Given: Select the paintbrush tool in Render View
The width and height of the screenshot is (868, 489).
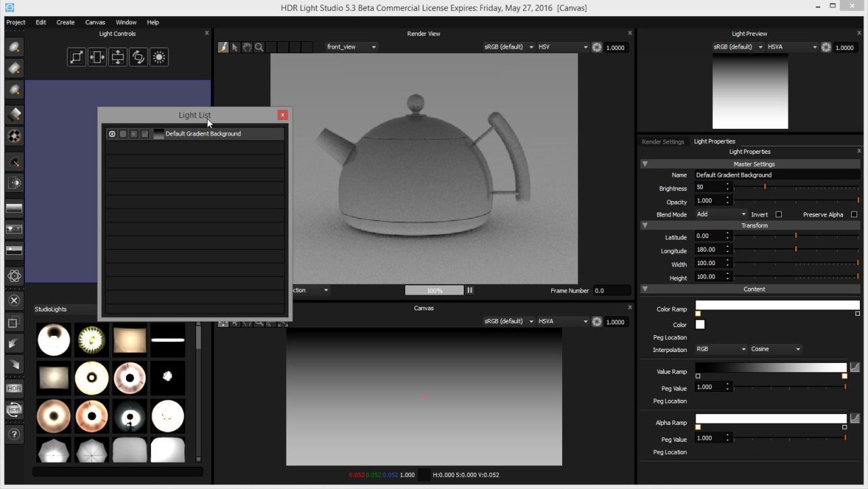Looking at the screenshot, I should (x=223, y=47).
